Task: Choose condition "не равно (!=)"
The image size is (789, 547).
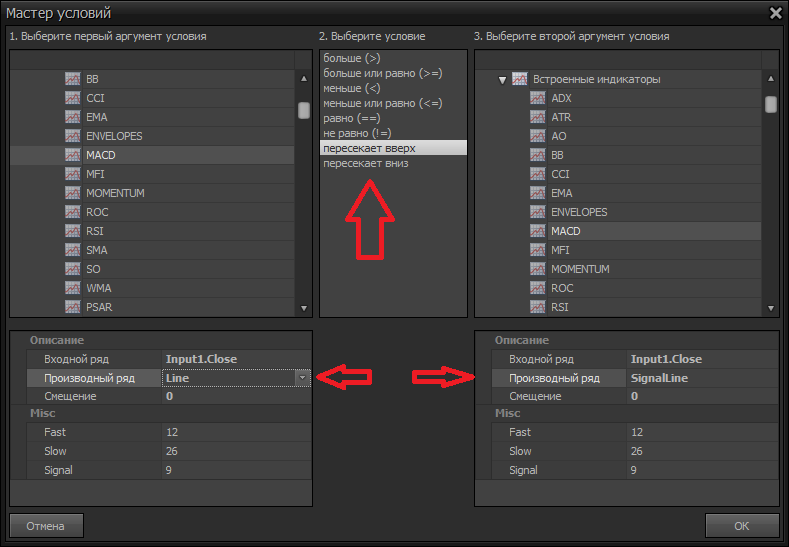Action: pyautogui.click(x=357, y=133)
